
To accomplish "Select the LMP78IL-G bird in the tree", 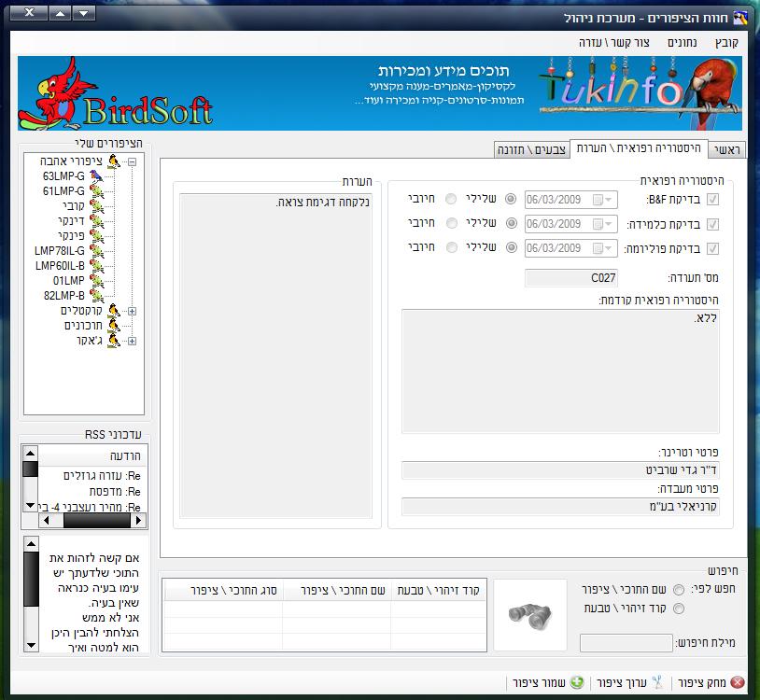I will pyautogui.click(x=60, y=250).
